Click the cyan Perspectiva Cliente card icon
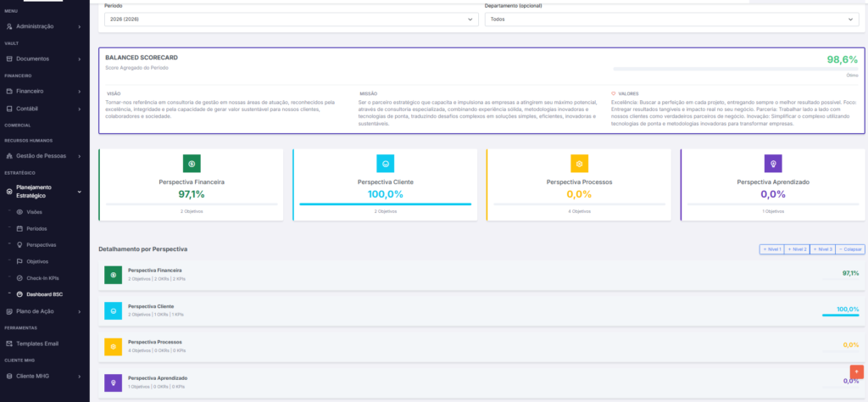This screenshot has height=402, width=868. point(385,164)
